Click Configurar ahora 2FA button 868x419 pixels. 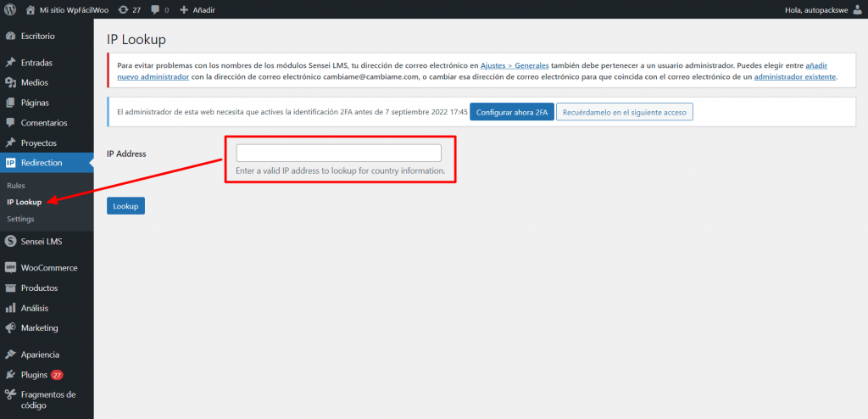pos(512,112)
